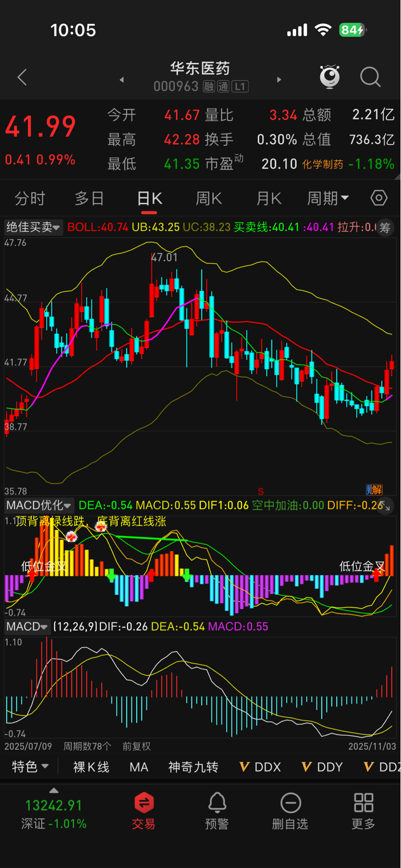Tap the 47.01 high label on chart

pos(164,258)
